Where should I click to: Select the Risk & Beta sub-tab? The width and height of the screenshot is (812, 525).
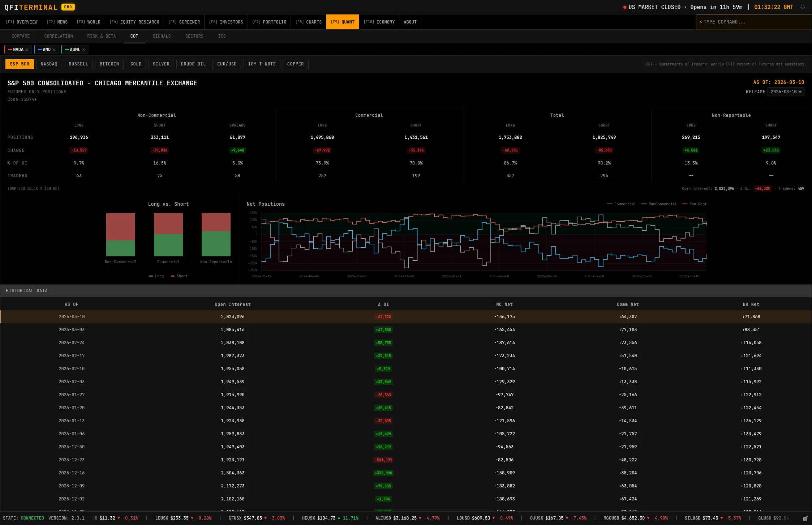point(102,36)
